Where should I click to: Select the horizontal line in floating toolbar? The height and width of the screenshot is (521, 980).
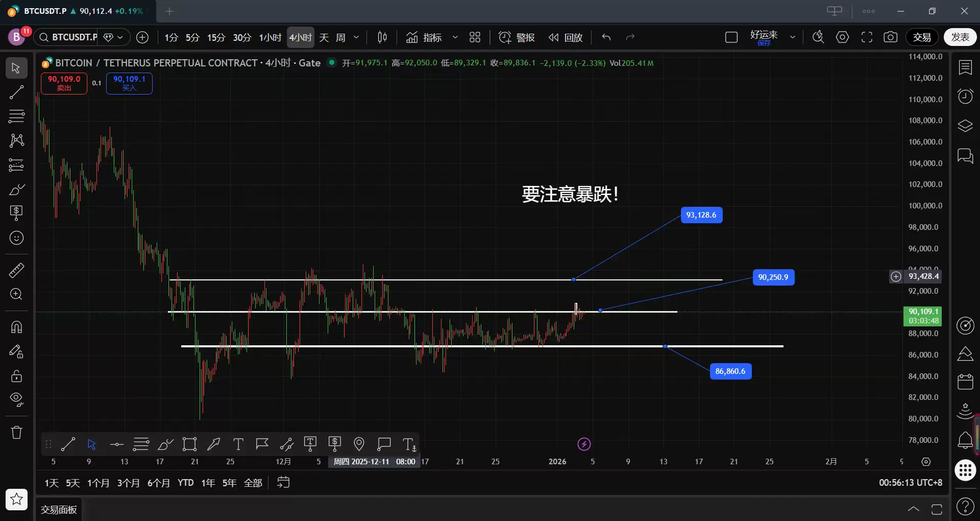click(116, 444)
